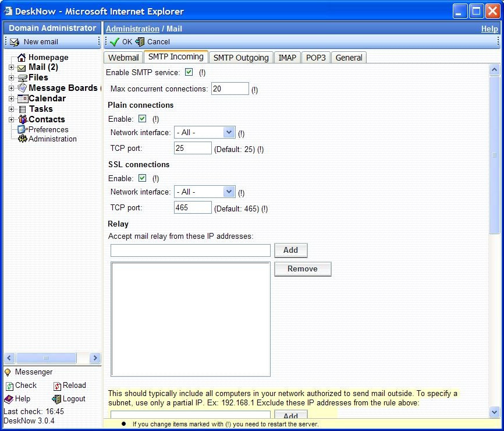Toggle Enable checkbox under Plain connections
The width and height of the screenshot is (504, 431).
143,119
